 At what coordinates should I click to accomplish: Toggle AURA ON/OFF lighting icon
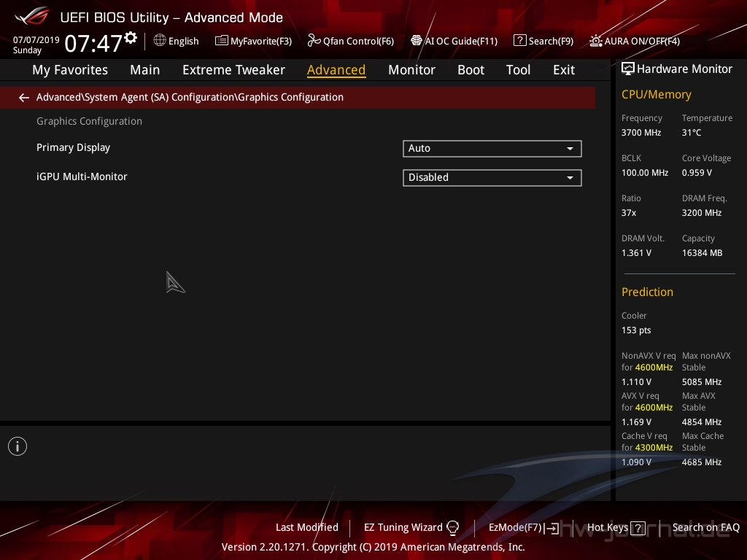pyautogui.click(x=595, y=41)
